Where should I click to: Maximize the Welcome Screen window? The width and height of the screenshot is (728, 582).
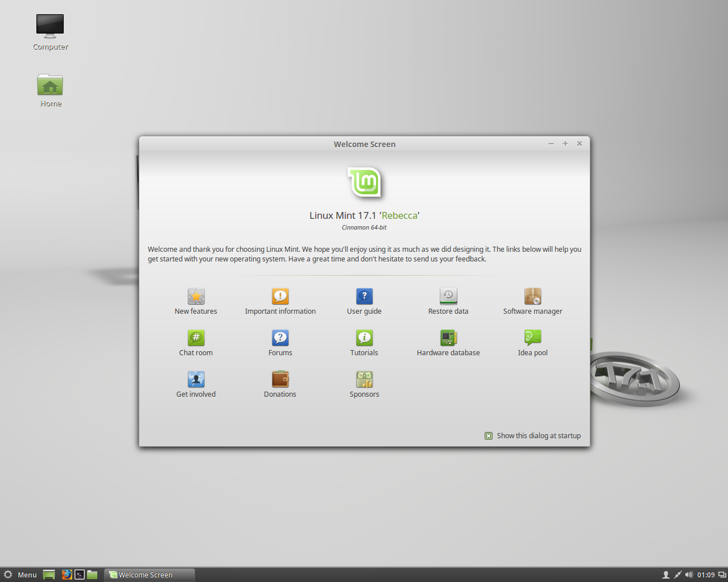pyautogui.click(x=565, y=144)
